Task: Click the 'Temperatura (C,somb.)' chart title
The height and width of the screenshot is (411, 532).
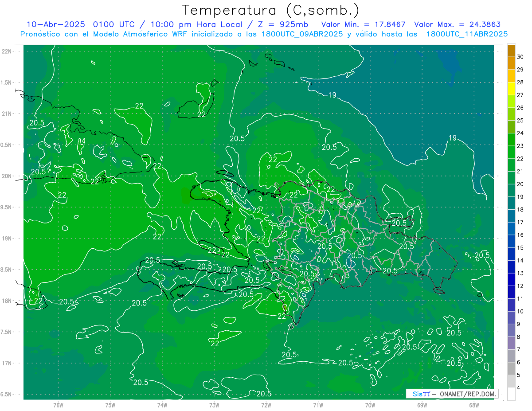Action: click(270, 10)
